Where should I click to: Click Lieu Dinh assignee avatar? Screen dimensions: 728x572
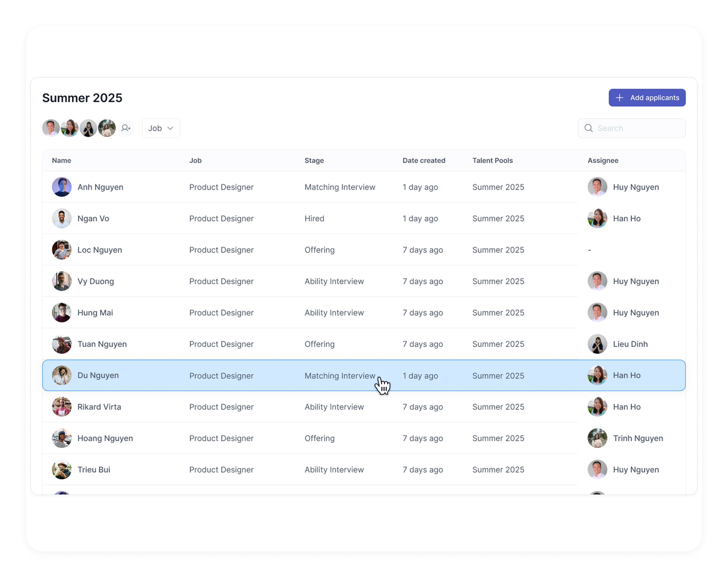click(597, 344)
